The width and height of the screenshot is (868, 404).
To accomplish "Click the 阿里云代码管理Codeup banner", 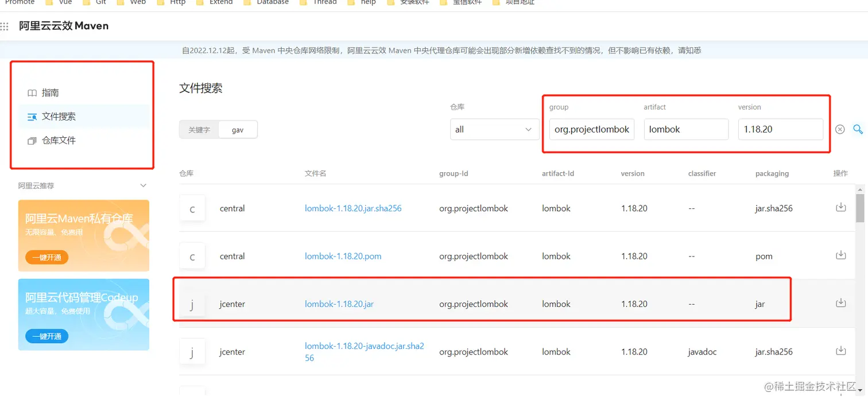I will pos(84,314).
